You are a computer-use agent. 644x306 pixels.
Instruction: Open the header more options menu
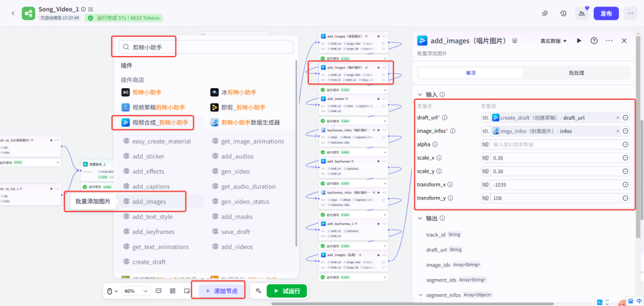click(630, 13)
